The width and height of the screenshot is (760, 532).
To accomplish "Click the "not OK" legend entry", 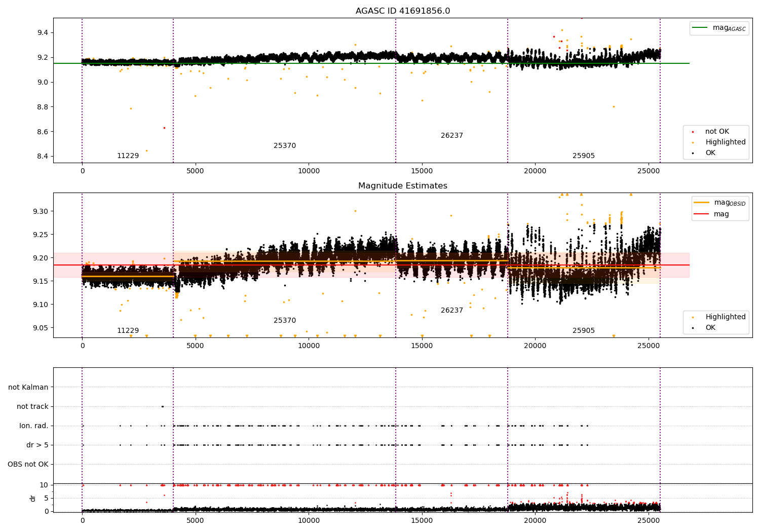I will tap(717, 131).
